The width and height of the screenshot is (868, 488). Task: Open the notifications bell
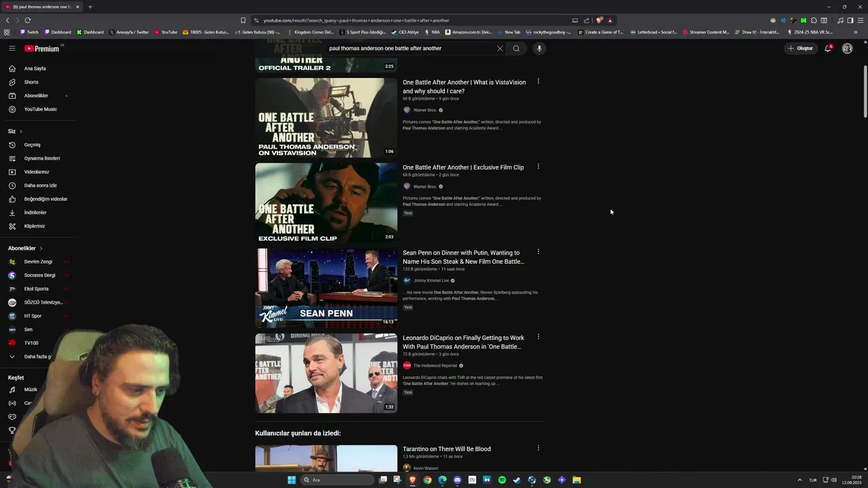coord(828,48)
